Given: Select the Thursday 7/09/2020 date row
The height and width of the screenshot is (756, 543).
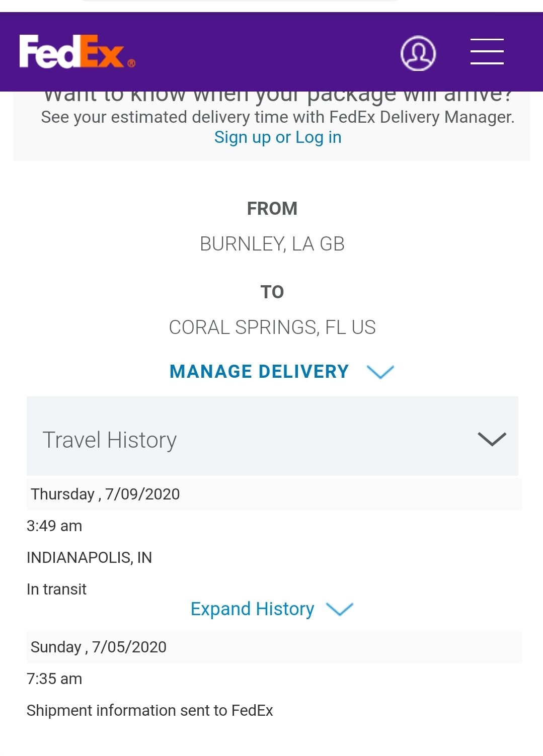Looking at the screenshot, I should coord(274,494).
